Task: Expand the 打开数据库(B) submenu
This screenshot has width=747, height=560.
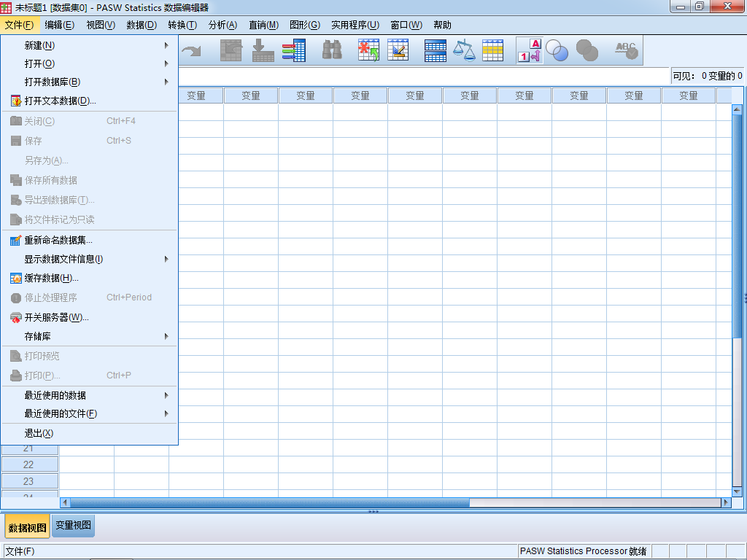Action: click(x=90, y=82)
